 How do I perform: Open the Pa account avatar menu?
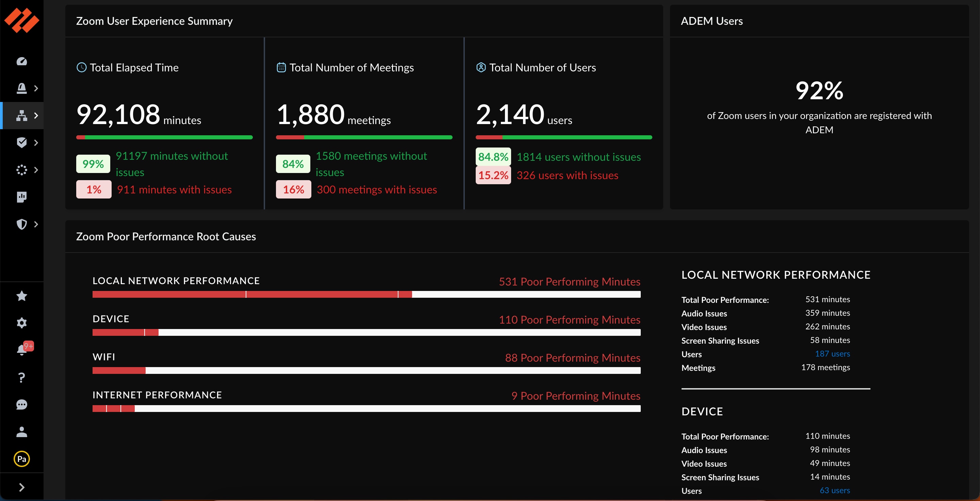[x=22, y=459]
